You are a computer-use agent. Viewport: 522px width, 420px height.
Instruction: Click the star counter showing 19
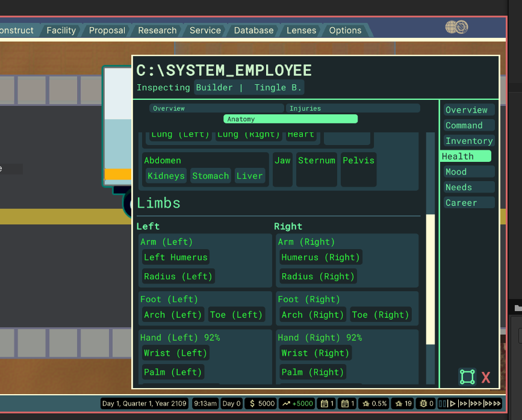403,404
